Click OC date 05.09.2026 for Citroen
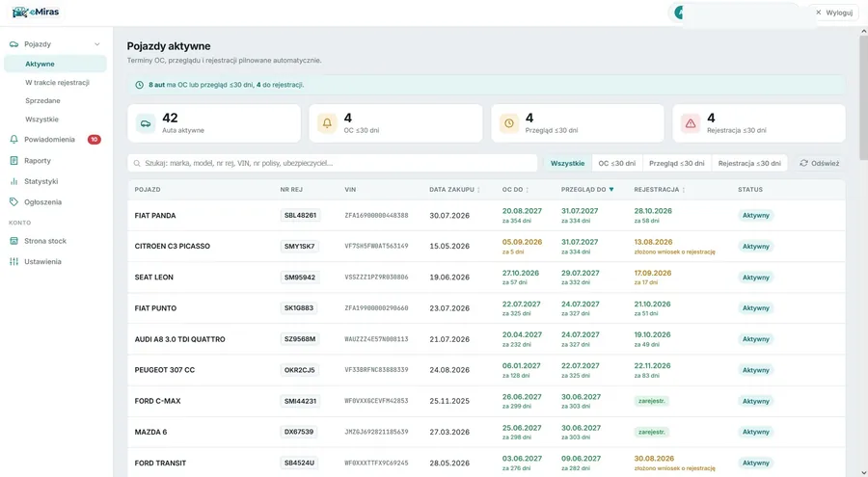 coord(522,242)
